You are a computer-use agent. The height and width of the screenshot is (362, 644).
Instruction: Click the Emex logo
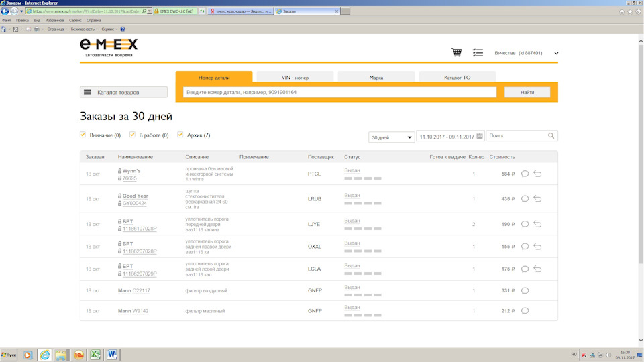(109, 48)
